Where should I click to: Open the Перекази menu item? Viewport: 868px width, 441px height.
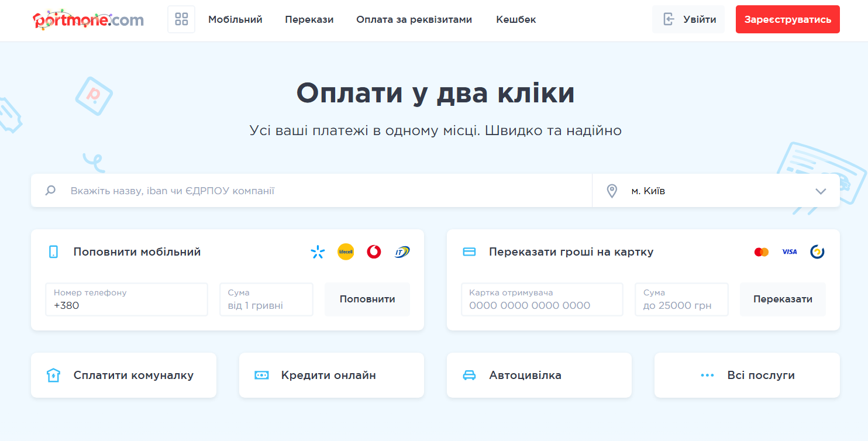tap(309, 19)
